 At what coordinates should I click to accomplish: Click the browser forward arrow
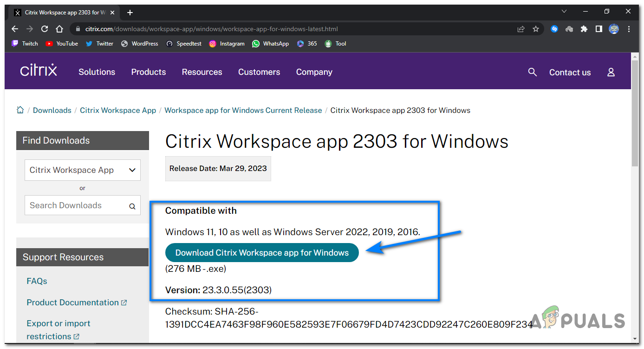30,29
